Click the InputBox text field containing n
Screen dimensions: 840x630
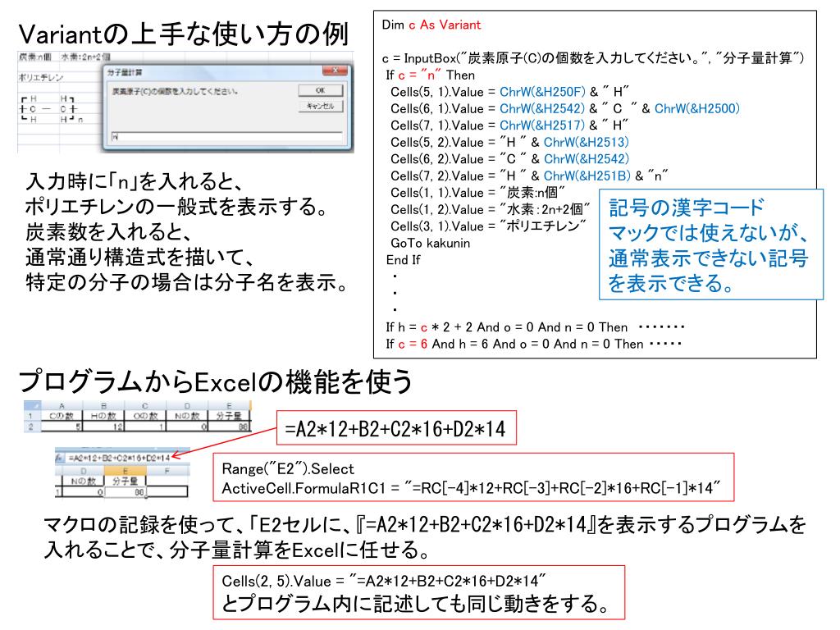click(226, 137)
